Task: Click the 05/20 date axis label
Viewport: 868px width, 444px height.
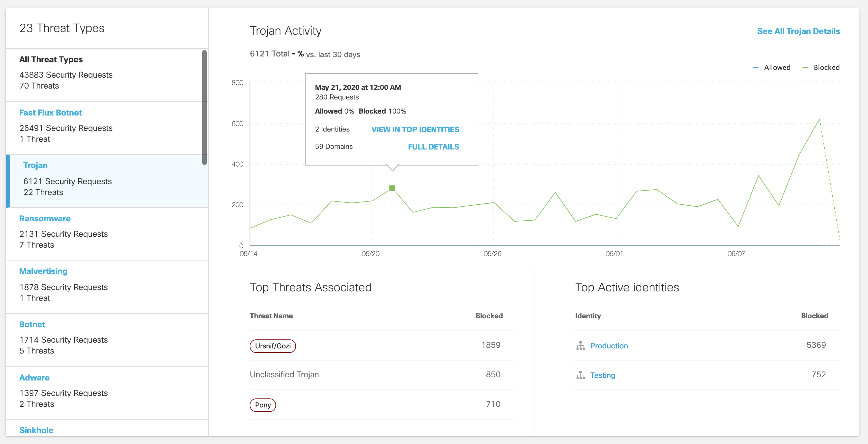Action: tap(370, 254)
